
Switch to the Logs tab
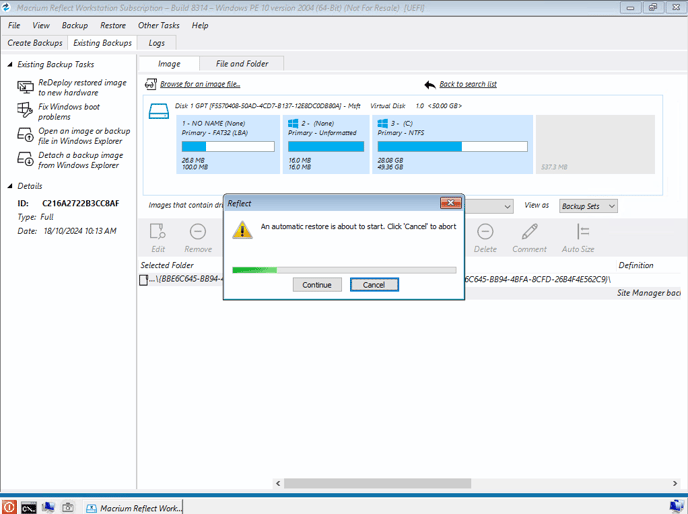(157, 43)
